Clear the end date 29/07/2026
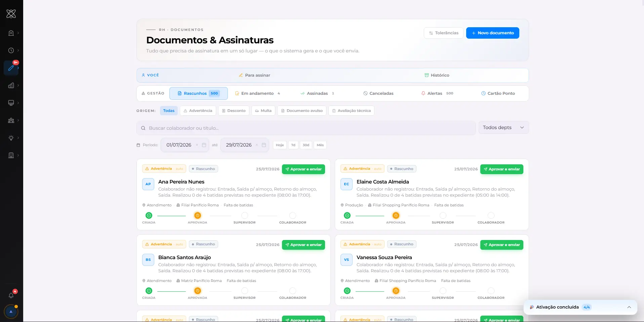Screen dimensions: 644x322 point(257,145)
